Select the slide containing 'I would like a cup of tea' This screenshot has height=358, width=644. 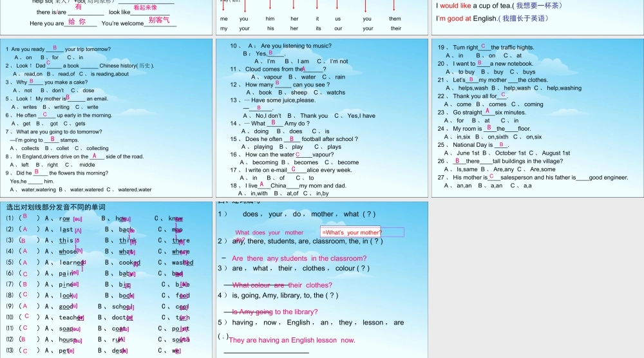pos(538,17)
